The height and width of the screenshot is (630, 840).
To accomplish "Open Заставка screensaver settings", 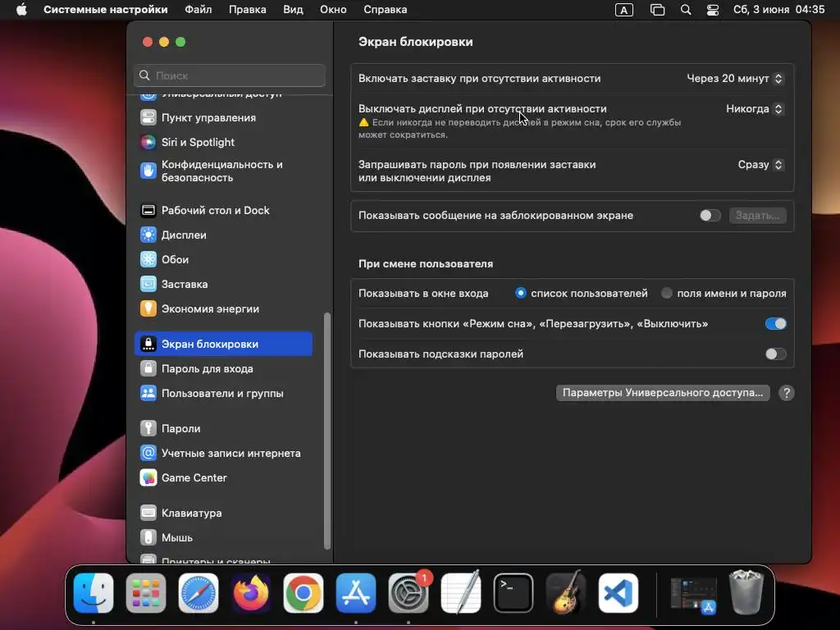I will coord(223,284).
